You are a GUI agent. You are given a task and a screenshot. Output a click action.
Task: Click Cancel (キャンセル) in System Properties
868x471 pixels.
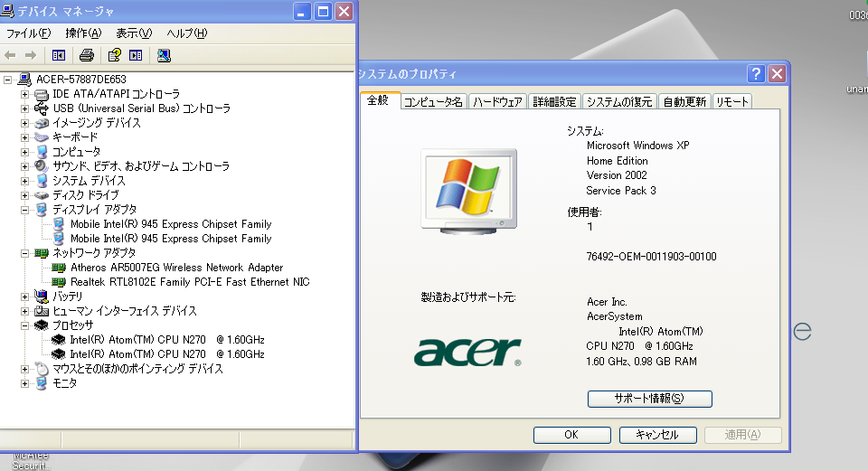click(657, 435)
